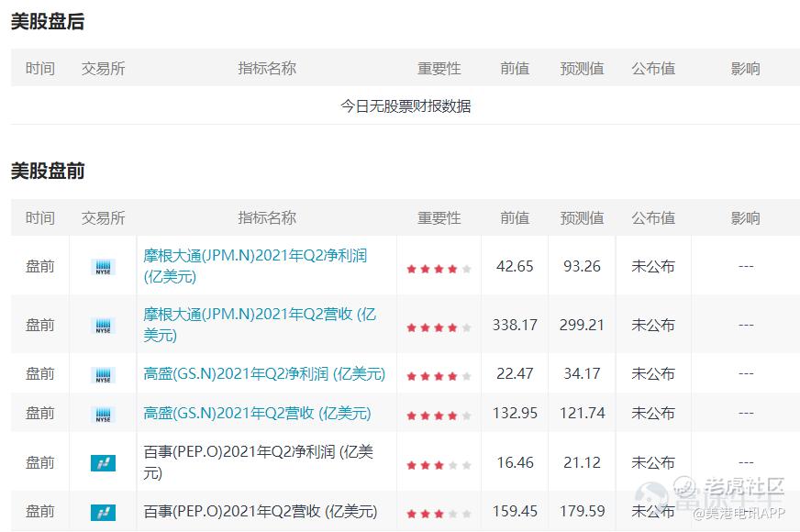Click 未公布 in JPM net profit row
Viewport: 800px width, 532px height.
[653, 266]
